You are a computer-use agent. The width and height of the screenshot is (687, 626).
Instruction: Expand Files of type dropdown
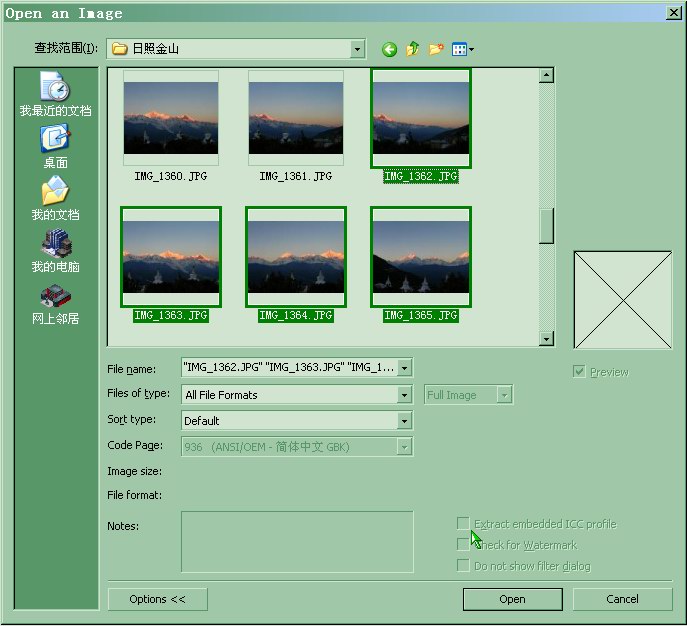404,395
